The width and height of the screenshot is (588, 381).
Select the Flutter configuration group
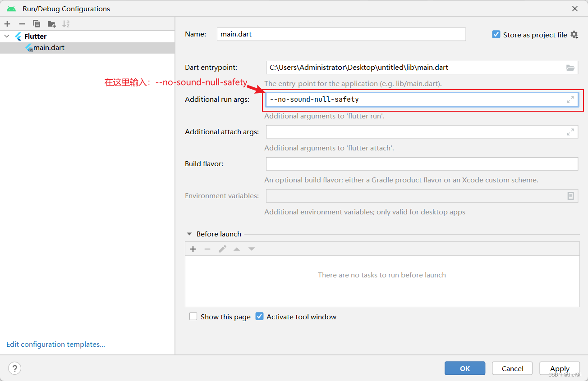tap(35, 36)
